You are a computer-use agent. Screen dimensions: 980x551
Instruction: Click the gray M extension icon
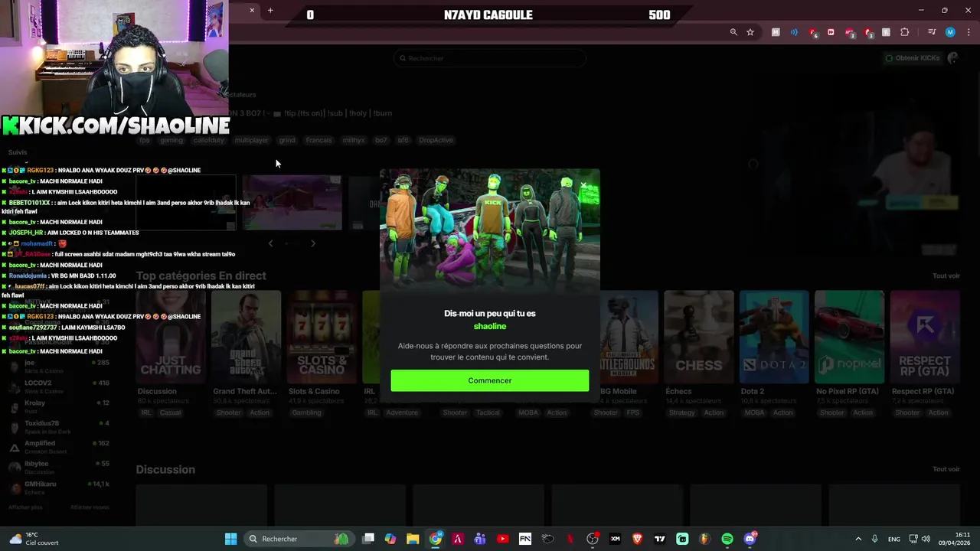pyautogui.click(x=776, y=32)
